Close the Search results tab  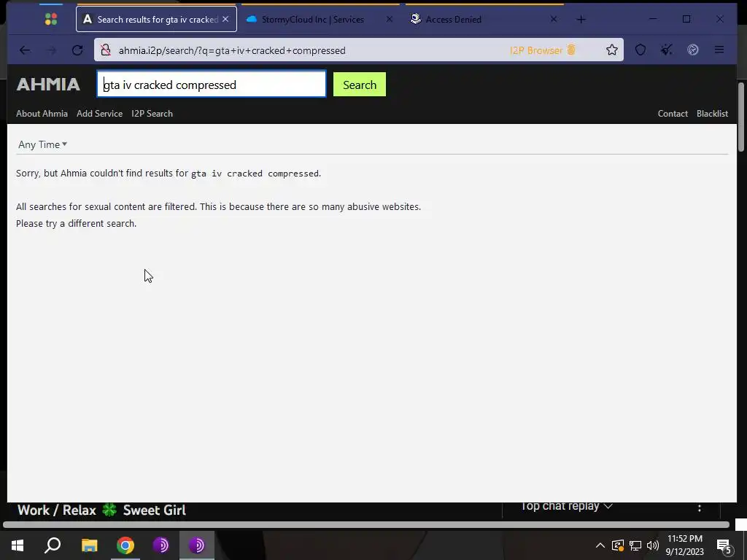pyautogui.click(x=225, y=19)
